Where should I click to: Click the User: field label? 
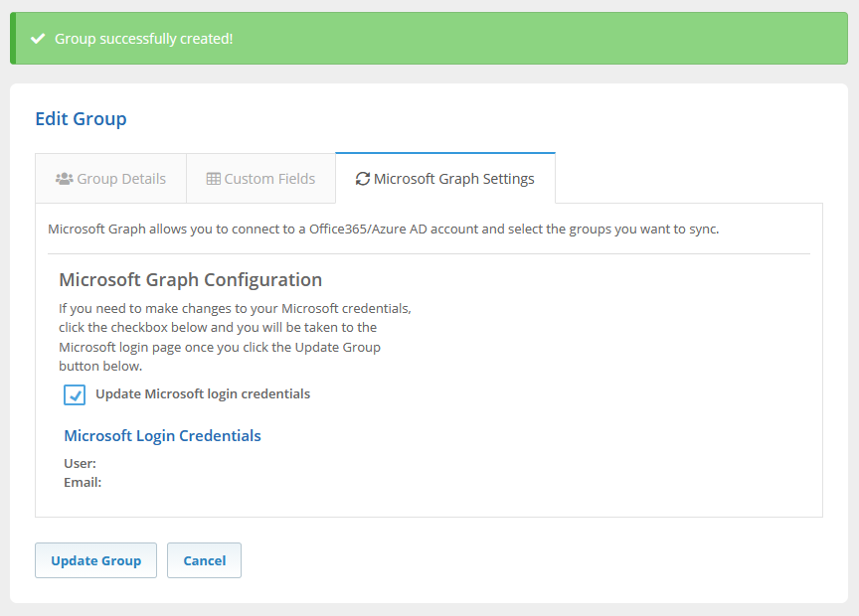(x=80, y=464)
